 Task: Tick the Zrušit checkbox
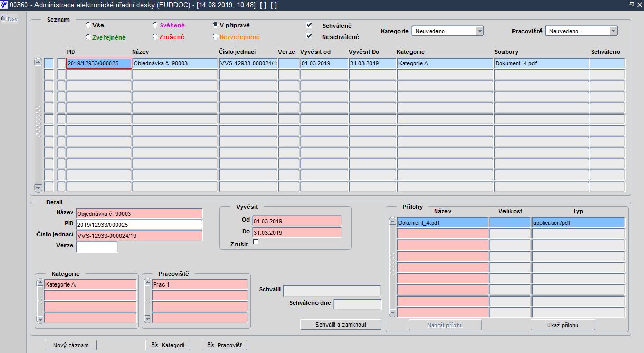click(256, 242)
